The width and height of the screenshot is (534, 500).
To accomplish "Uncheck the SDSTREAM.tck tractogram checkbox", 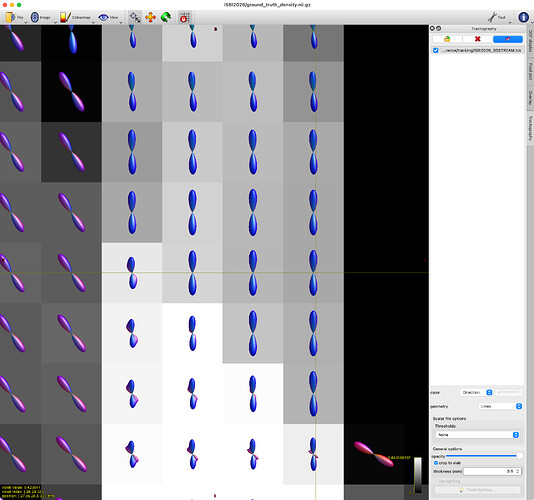I will [436, 50].
